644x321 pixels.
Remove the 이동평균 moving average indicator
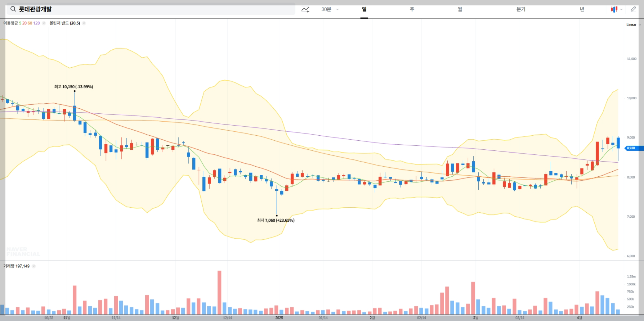(x=44, y=23)
